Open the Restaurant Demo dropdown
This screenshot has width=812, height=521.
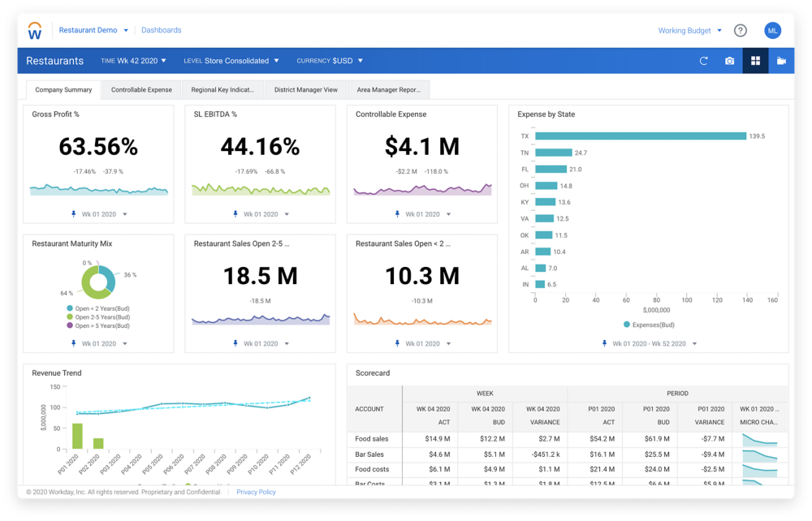click(93, 30)
